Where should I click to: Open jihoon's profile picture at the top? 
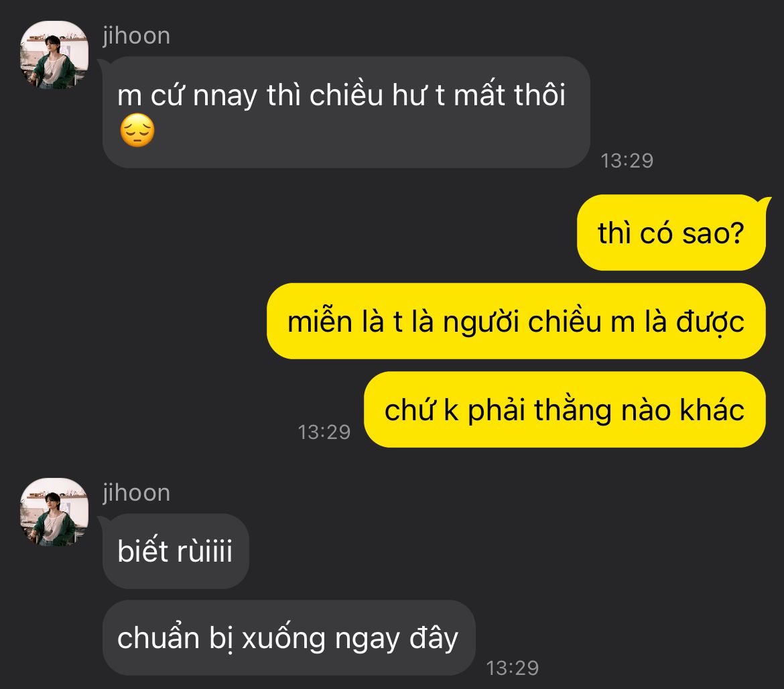click(54, 55)
